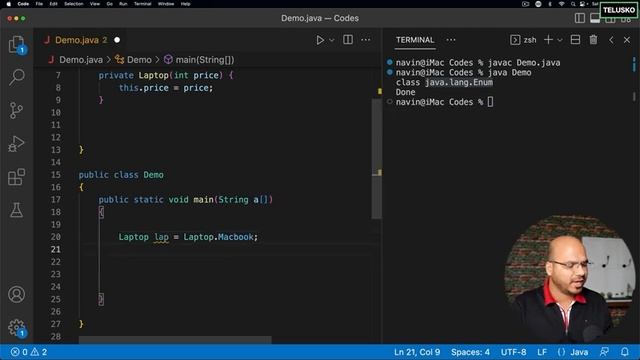Screen dimensions: 640x360
Task: Open the feedback icon in status bar
Action: point(604,352)
